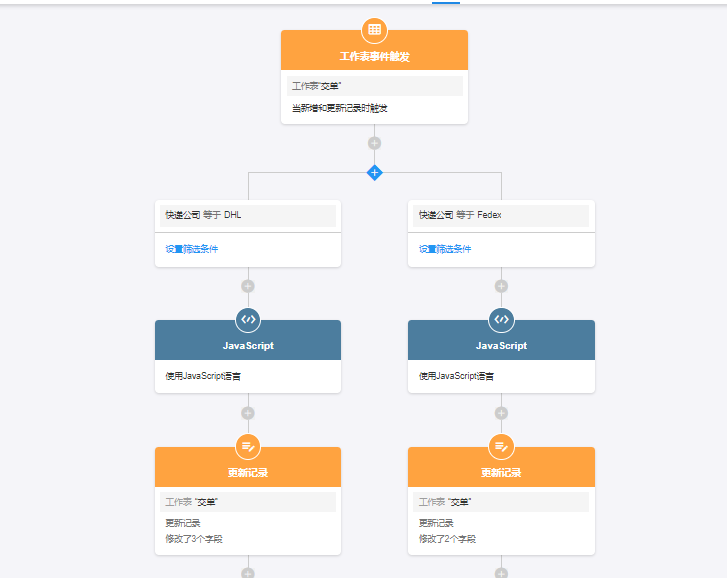Viewport: 727px width, 578px height.
Task: Add node below Fedex 更新记录 card
Action: (501, 573)
